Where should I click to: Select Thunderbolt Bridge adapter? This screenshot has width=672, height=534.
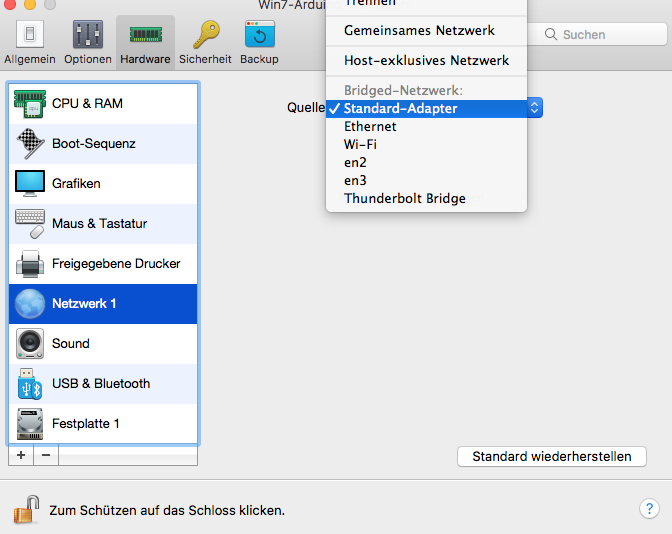pyautogui.click(x=426, y=198)
